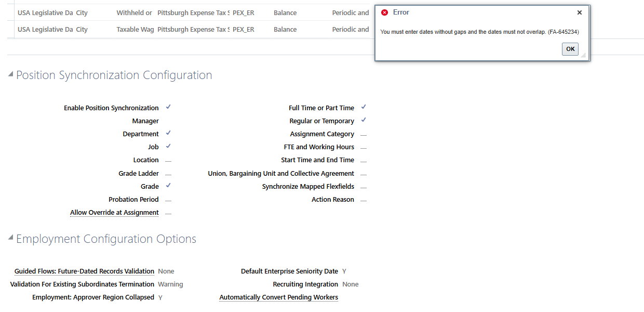Close the Error dialog with the X

[580, 12]
